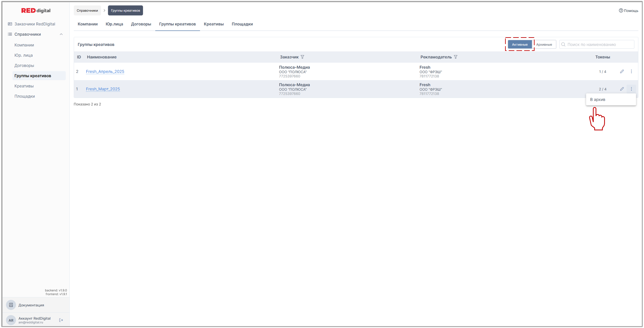Click the Показано 2 из 2 text
This screenshot has height=328, width=644.
point(87,104)
